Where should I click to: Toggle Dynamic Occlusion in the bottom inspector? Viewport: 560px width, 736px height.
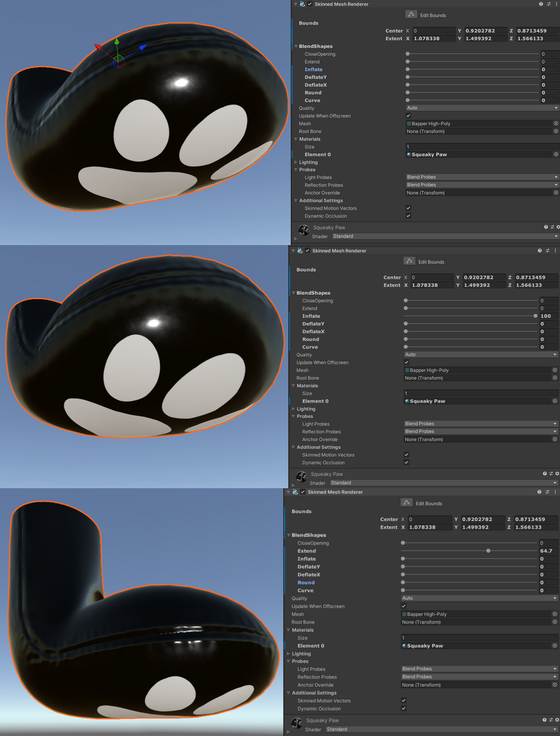(x=403, y=709)
